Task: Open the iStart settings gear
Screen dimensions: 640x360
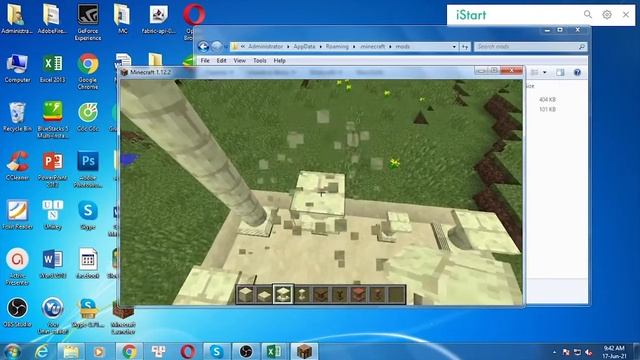Action: tap(607, 15)
